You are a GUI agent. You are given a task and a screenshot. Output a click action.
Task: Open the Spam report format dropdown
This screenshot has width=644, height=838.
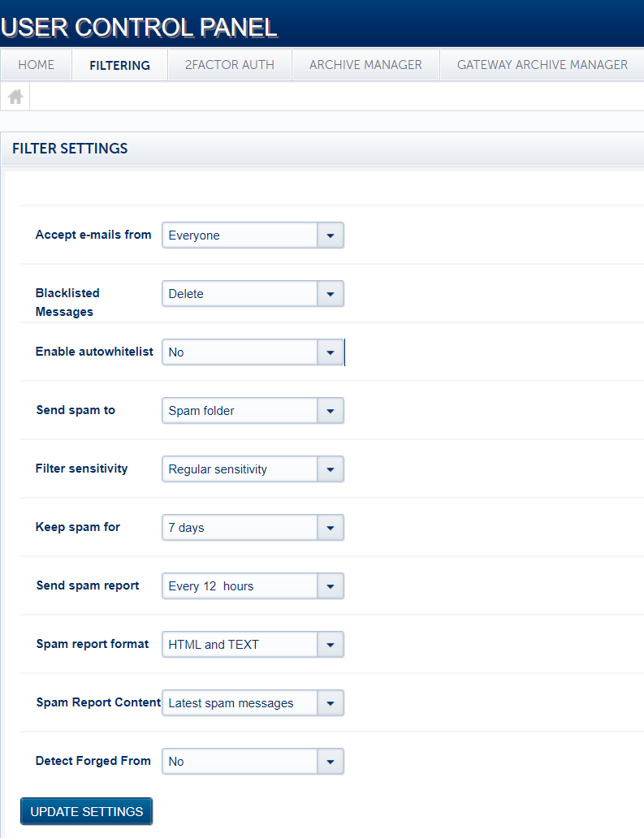(x=330, y=644)
